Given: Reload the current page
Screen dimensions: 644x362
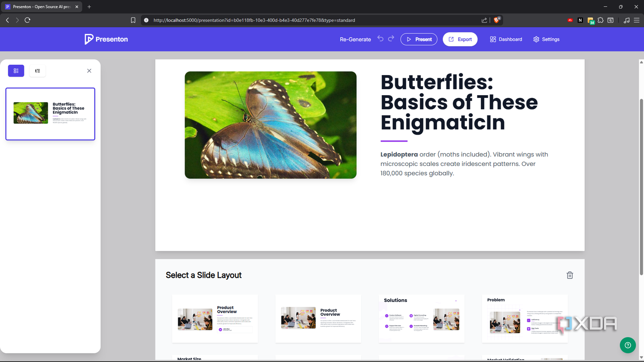Looking at the screenshot, I should pyautogui.click(x=27, y=20).
